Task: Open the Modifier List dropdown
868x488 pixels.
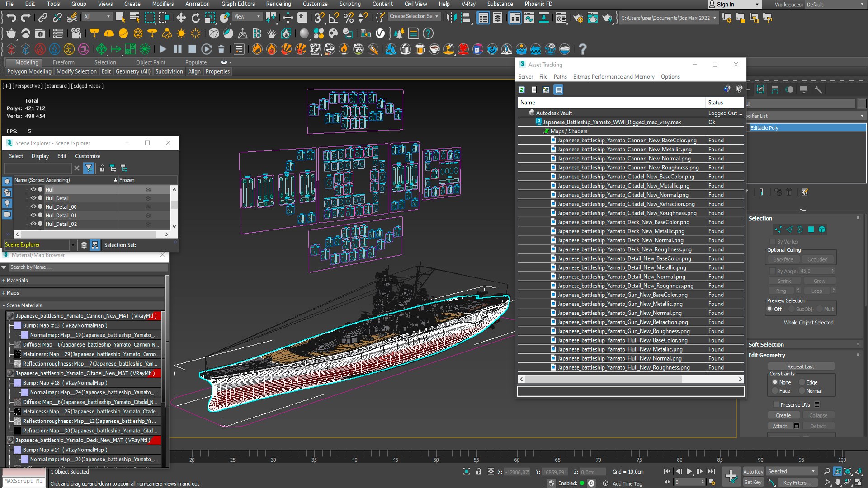Action: 806,116
